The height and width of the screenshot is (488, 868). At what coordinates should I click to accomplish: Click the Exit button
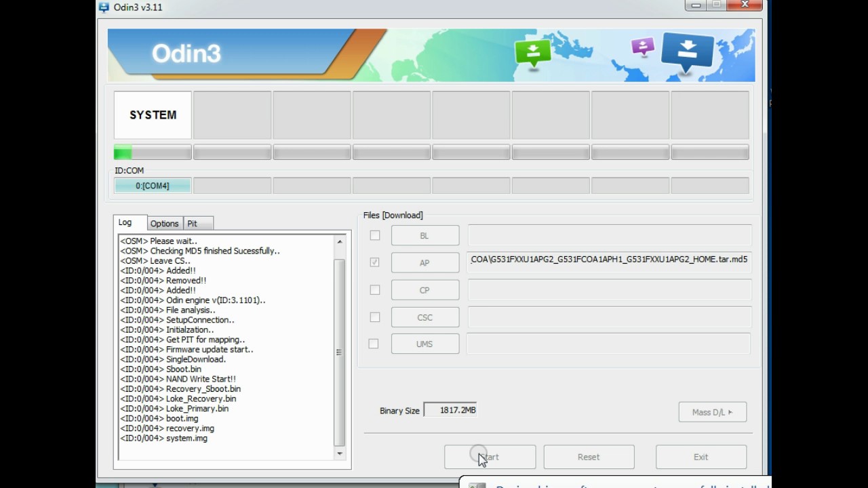click(701, 457)
